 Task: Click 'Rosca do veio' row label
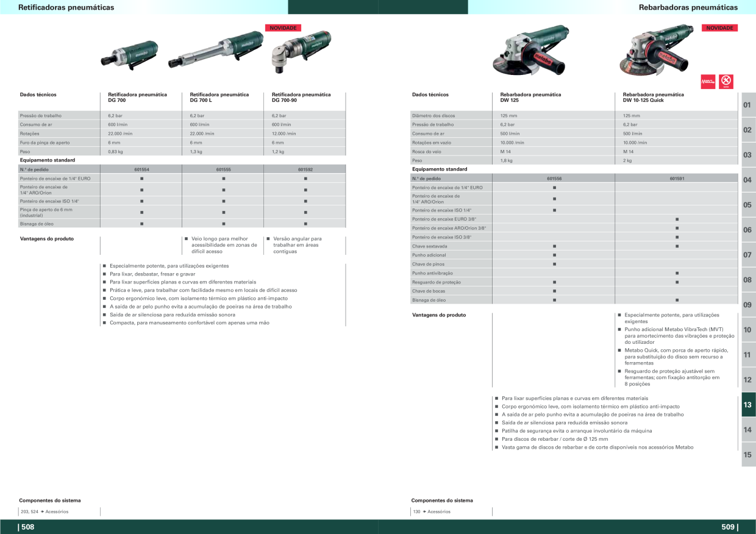pos(427,152)
